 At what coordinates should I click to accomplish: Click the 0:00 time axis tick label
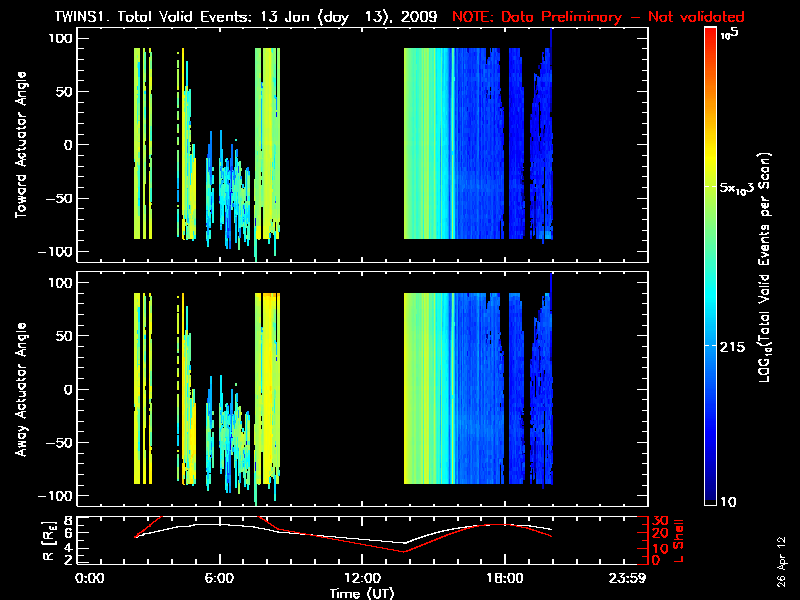90,578
